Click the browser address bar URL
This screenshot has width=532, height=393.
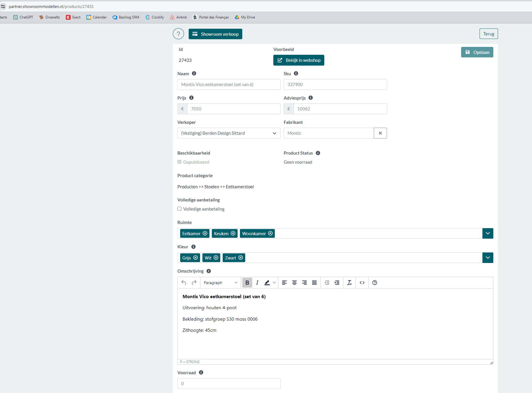[51, 6]
